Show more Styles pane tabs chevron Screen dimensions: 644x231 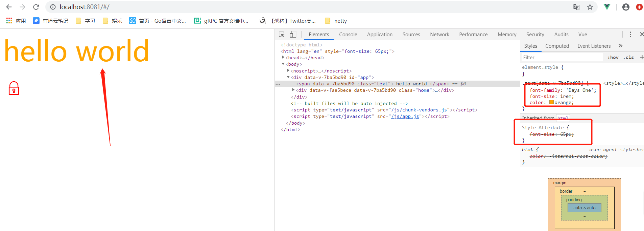point(620,46)
